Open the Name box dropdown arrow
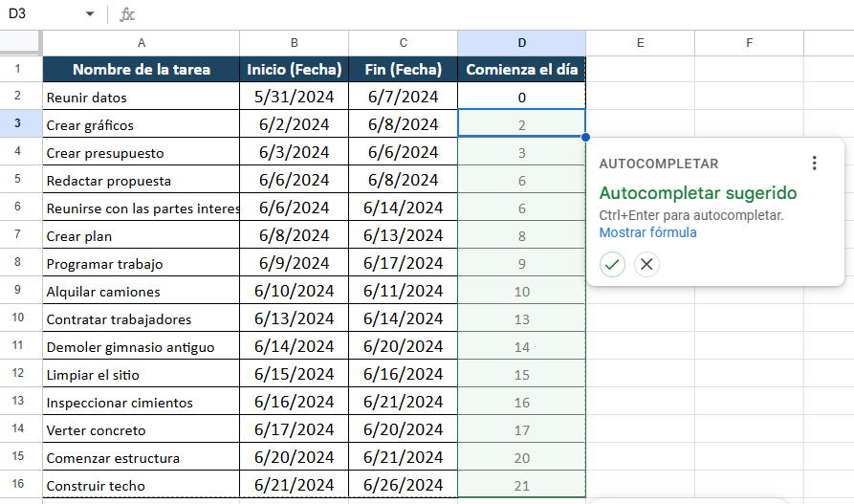 click(x=90, y=14)
